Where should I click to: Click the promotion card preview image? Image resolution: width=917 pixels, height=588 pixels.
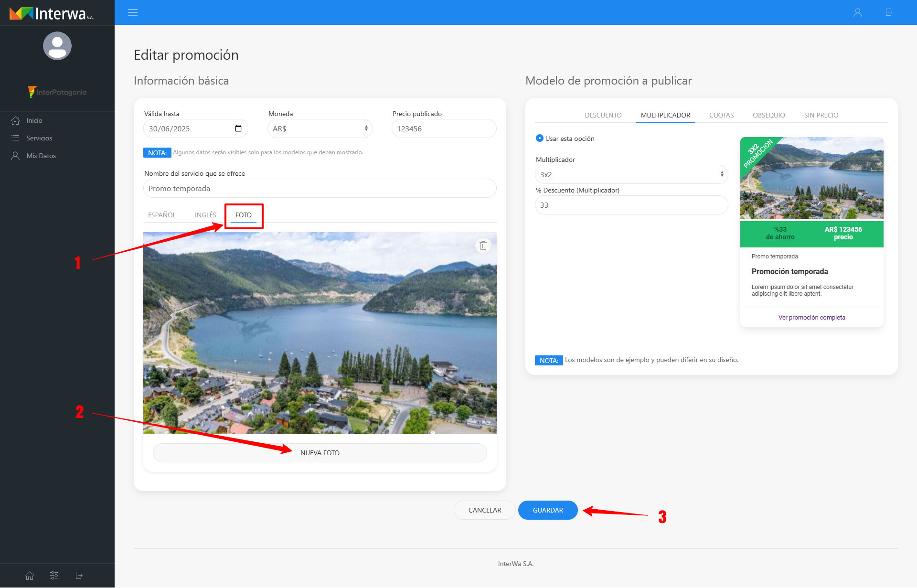(812, 178)
